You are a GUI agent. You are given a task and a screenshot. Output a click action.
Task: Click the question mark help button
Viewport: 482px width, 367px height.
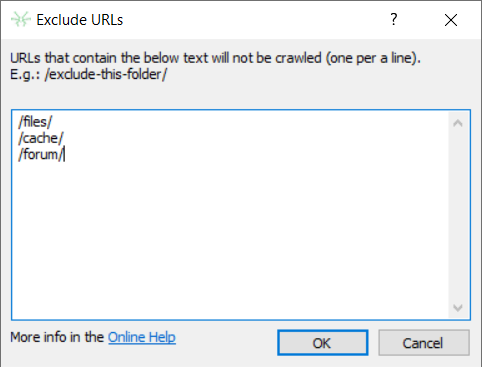tap(394, 19)
